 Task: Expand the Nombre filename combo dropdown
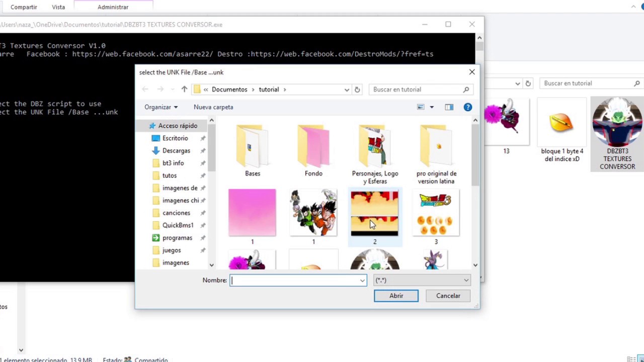362,281
